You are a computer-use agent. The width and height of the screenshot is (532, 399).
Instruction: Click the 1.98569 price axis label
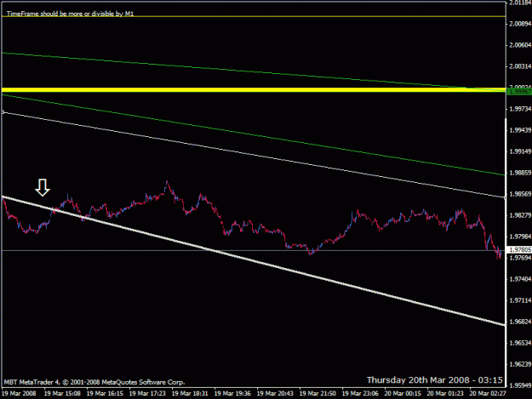point(520,194)
